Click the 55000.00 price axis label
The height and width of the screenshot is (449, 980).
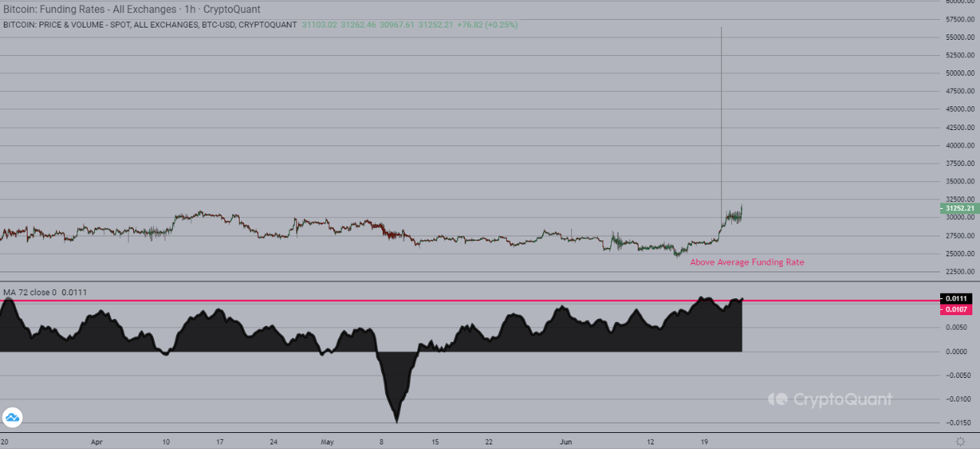[960, 37]
